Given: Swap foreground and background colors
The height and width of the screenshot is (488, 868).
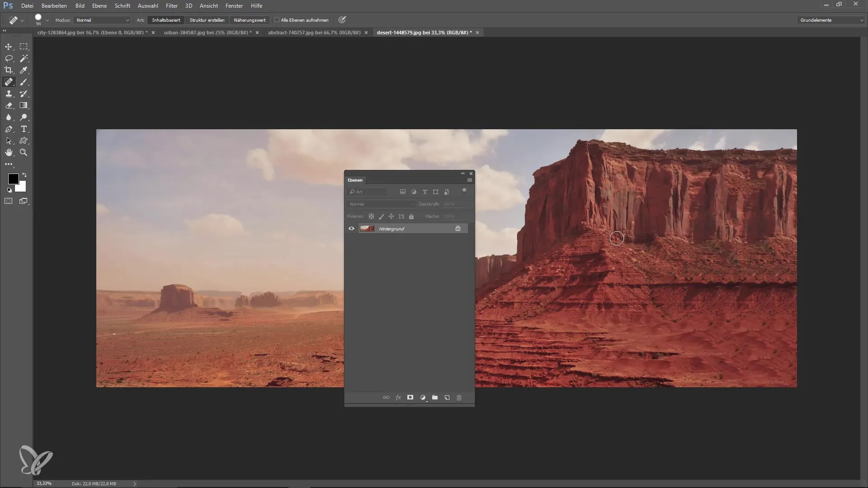Looking at the screenshot, I should click(24, 175).
